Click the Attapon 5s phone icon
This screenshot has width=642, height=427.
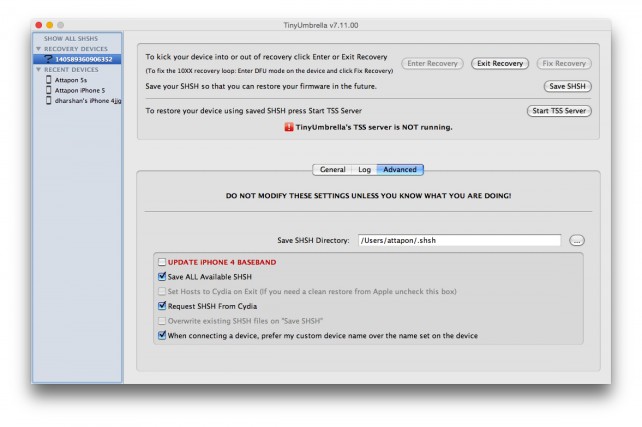click(48, 80)
